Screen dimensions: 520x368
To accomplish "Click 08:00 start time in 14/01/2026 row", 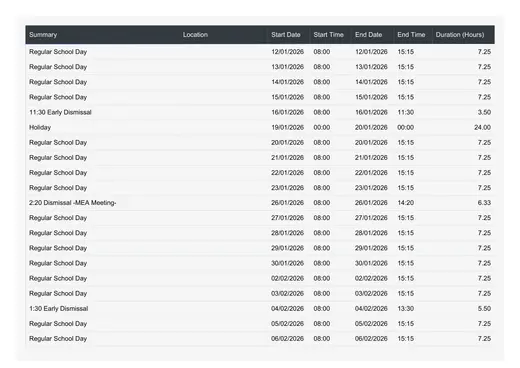I will [322, 82].
